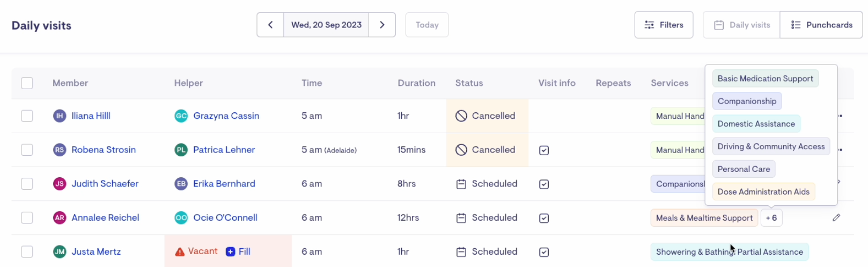868x267 pixels.
Task: Switch to the Punchcards view
Action: (x=821, y=25)
